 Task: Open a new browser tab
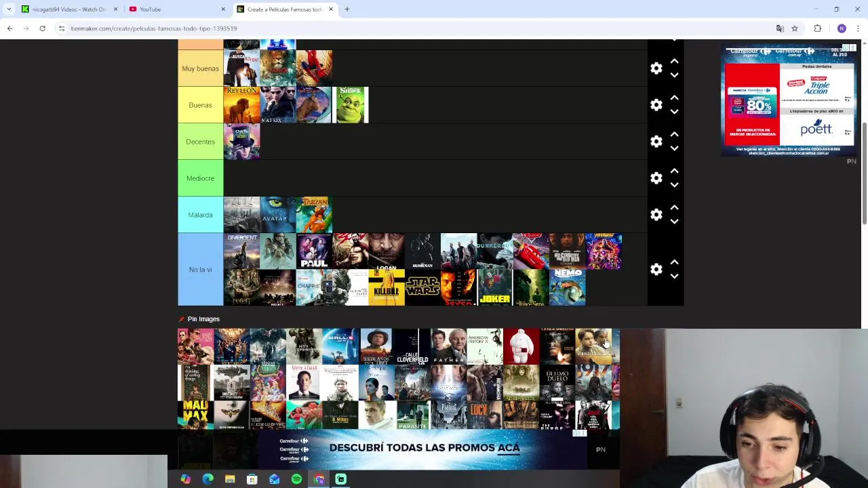click(x=347, y=9)
